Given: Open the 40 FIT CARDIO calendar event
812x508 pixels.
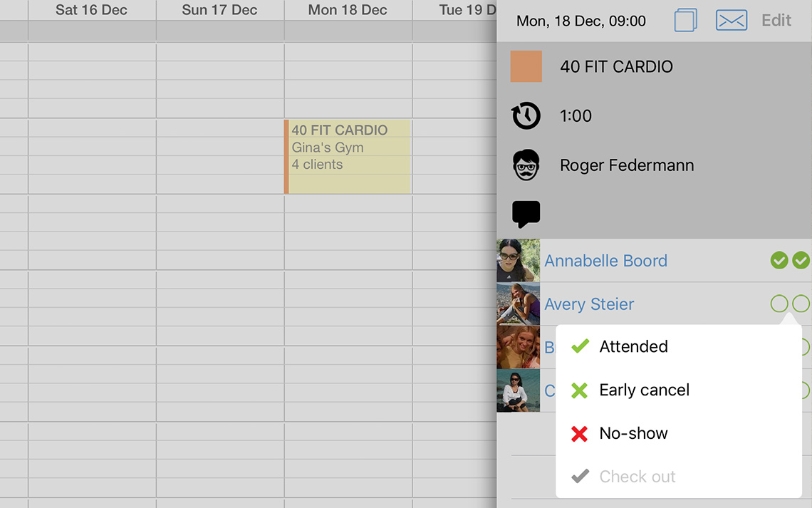Looking at the screenshot, I should [348, 156].
